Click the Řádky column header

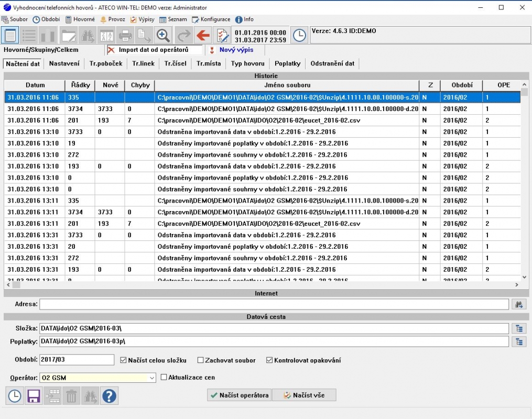(80, 85)
